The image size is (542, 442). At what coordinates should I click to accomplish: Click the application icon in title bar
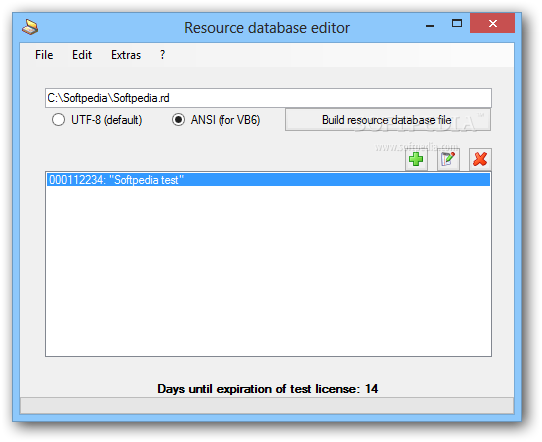[30, 27]
